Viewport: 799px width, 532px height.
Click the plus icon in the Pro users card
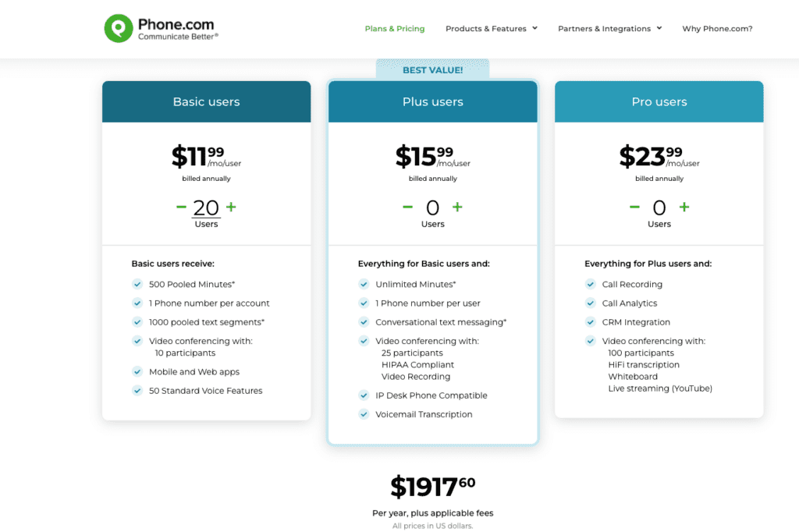tap(684, 207)
